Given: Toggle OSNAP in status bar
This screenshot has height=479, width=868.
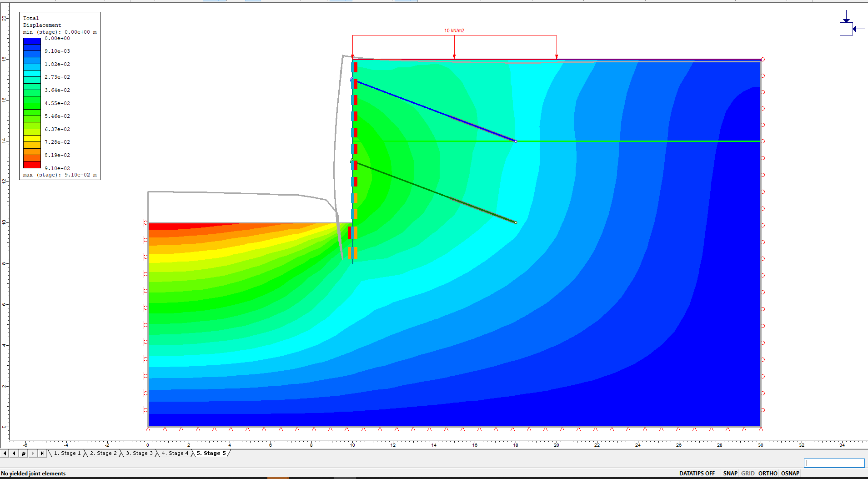Looking at the screenshot, I should click(790, 473).
